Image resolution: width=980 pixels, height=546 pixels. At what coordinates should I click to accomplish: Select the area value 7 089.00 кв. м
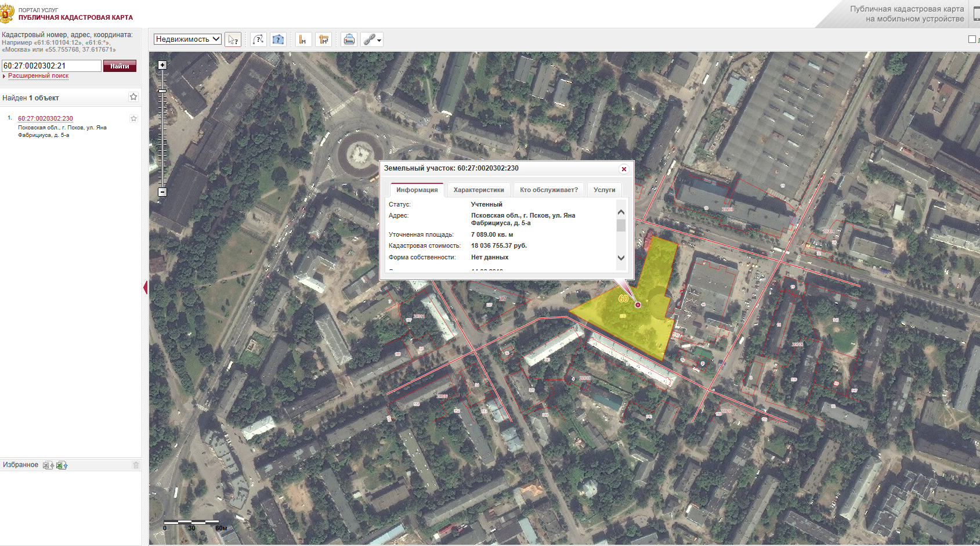point(492,234)
